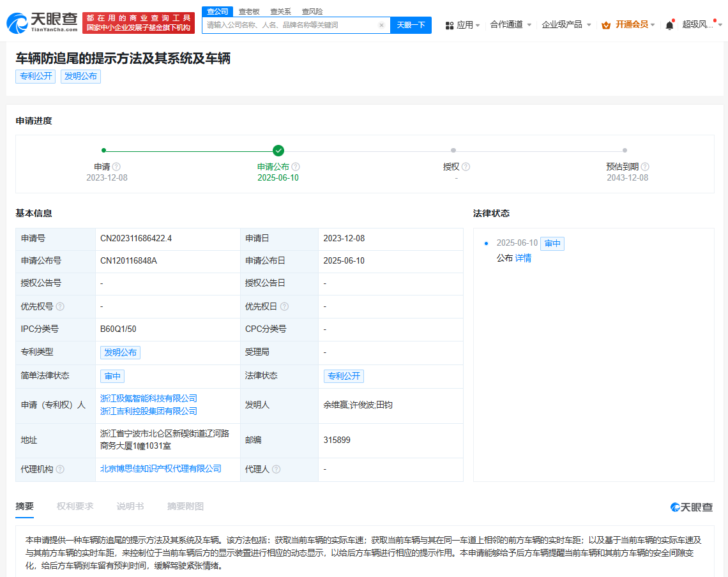The width and height of the screenshot is (728, 577).
Task: Click the help icon beside 授权 step
Action: tap(466, 167)
